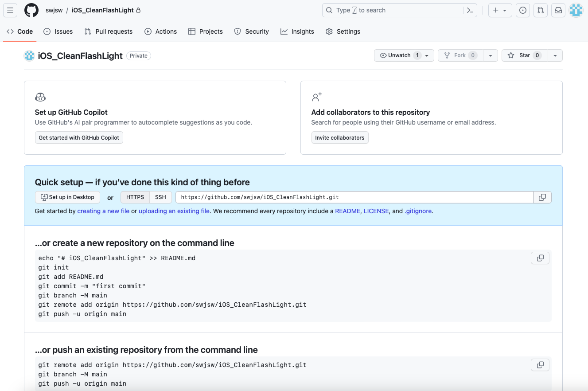Star the repository

pos(525,55)
